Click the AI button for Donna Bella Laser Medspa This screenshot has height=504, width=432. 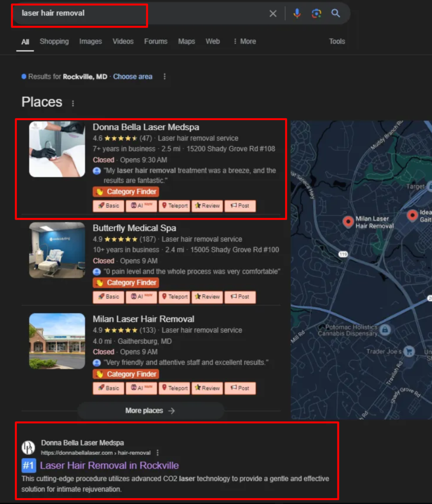[141, 206]
